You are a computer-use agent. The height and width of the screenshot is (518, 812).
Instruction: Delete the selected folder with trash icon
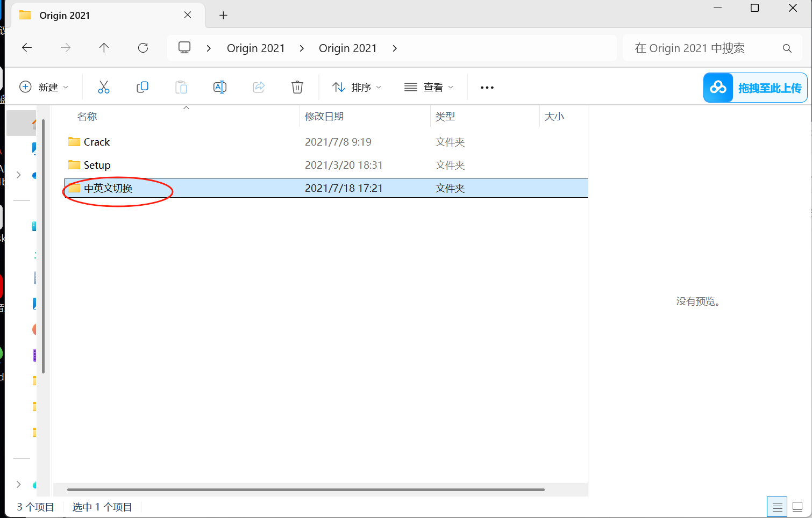point(297,87)
